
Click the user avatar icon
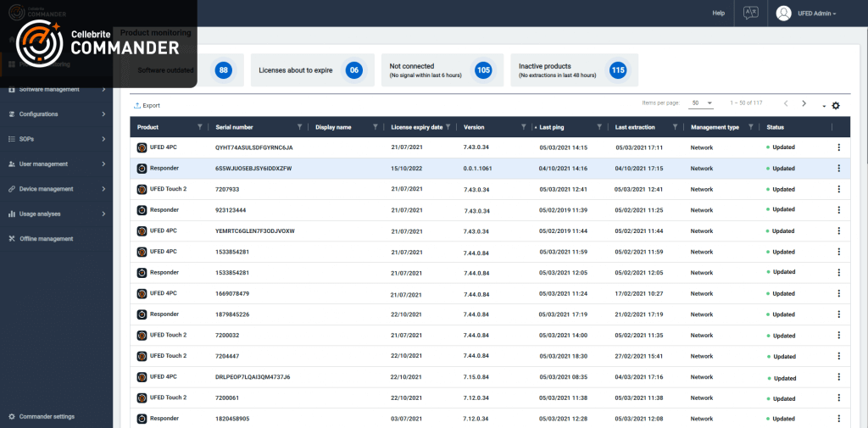pos(783,14)
